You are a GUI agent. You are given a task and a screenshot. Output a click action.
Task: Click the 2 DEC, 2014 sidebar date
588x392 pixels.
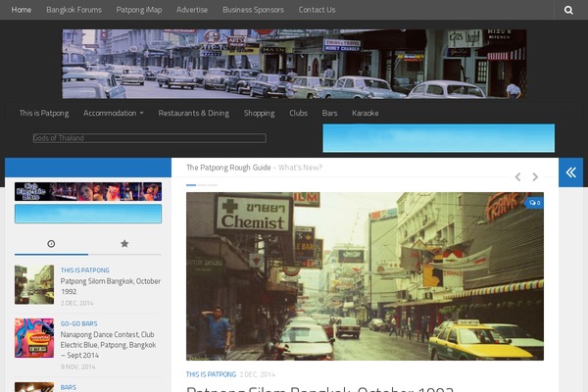tap(76, 303)
